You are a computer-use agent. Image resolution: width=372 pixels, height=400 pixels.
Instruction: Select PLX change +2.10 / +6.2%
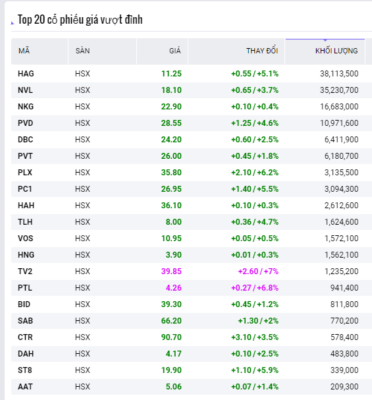tap(255, 173)
